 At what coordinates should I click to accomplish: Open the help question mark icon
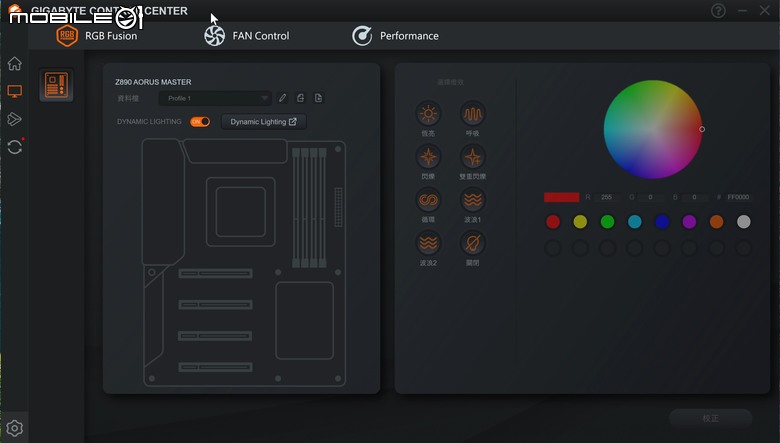pyautogui.click(x=718, y=10)
